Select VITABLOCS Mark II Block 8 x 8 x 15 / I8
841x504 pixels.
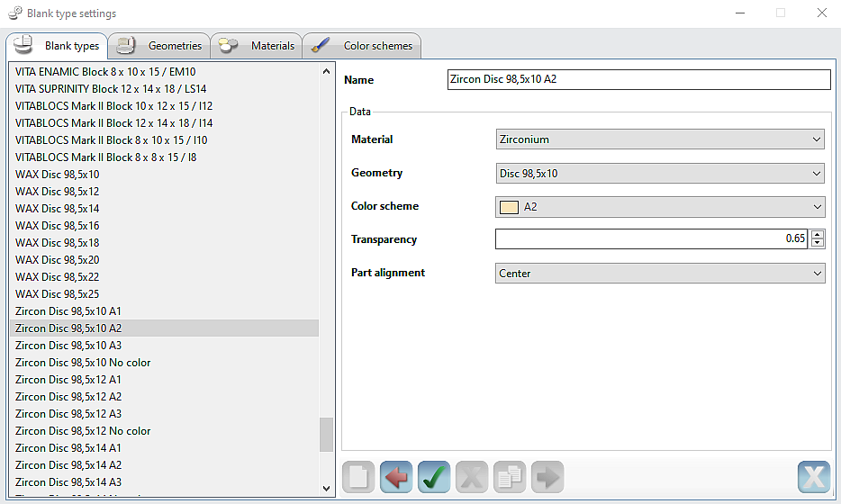click(x=164, y=157)
